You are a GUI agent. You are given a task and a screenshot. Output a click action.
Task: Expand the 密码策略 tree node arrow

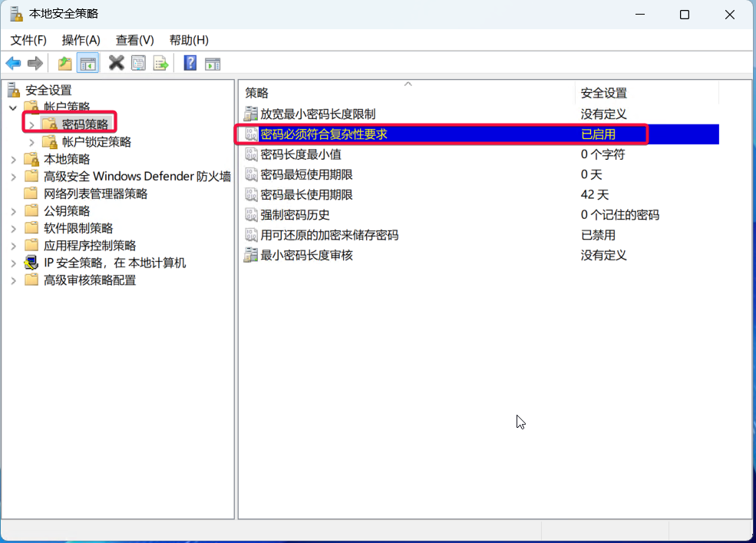(x=31, y=125)
